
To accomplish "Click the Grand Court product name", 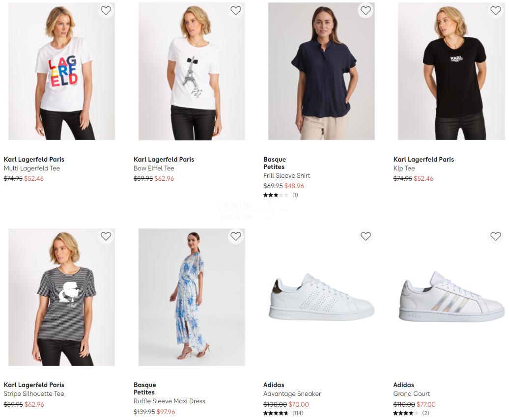I will coord(411,394).
